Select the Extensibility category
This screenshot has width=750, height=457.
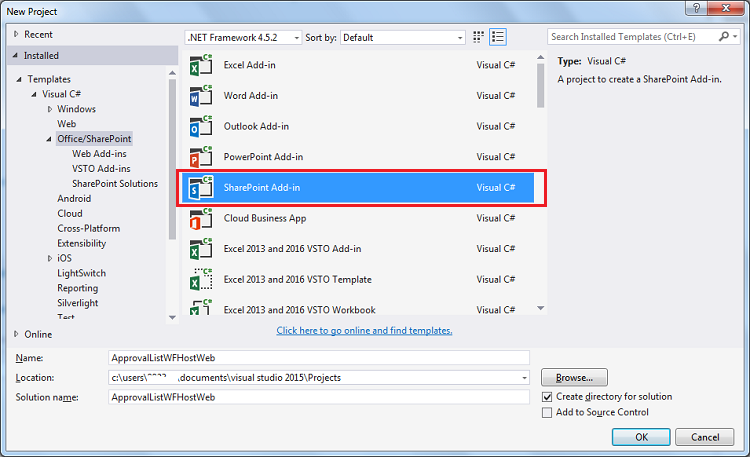click(x=81, y=243)
